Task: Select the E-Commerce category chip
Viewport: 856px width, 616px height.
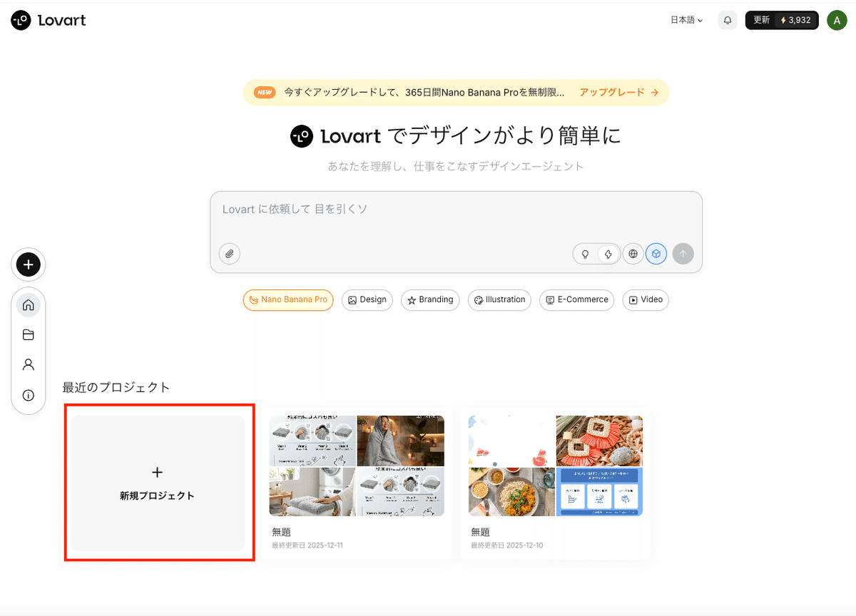Action: point(576,300)
